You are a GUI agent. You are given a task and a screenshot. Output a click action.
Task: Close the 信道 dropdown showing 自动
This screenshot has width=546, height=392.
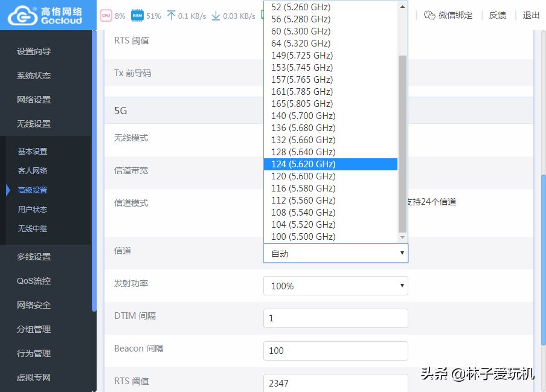pyautogui.click(x=336, y=253)
